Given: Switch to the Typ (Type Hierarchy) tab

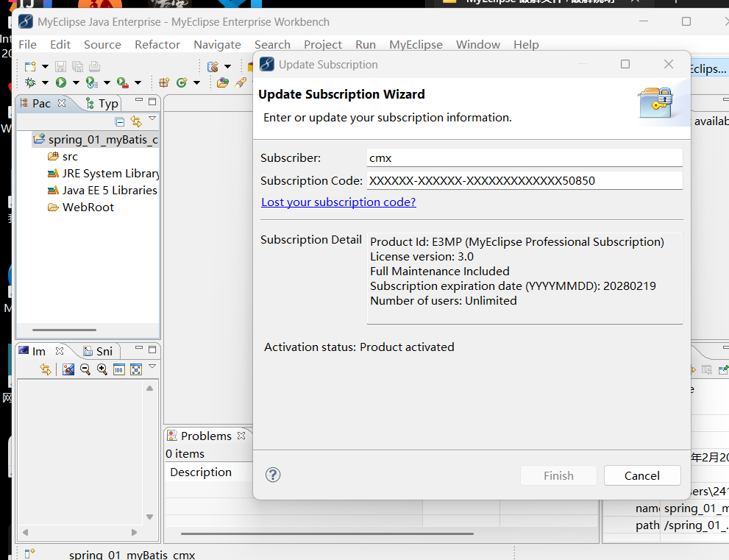Looking at the screenshot, I should click(102, 103).
